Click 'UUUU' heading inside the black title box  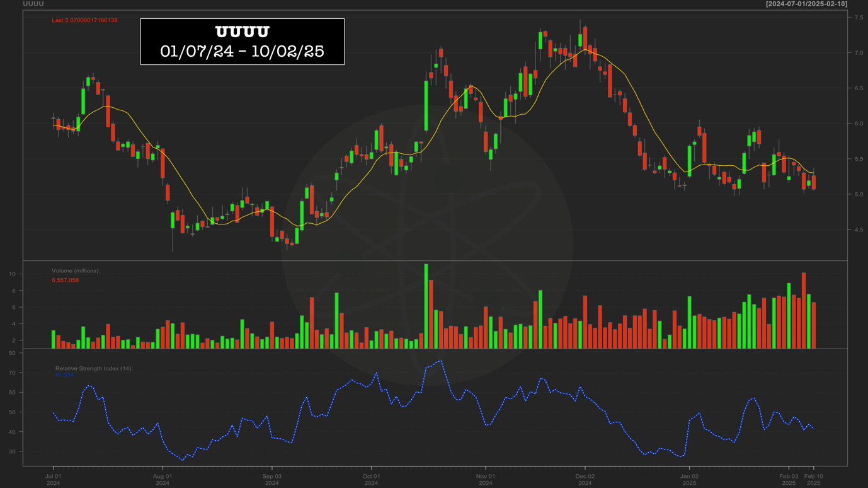tap(242, 32)
